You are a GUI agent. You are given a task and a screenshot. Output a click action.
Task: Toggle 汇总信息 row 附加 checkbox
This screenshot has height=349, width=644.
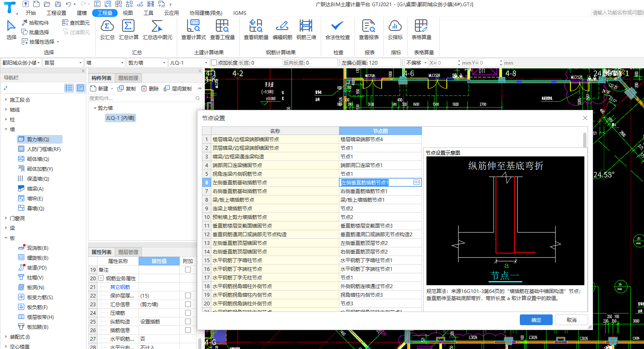coord(188,304)
